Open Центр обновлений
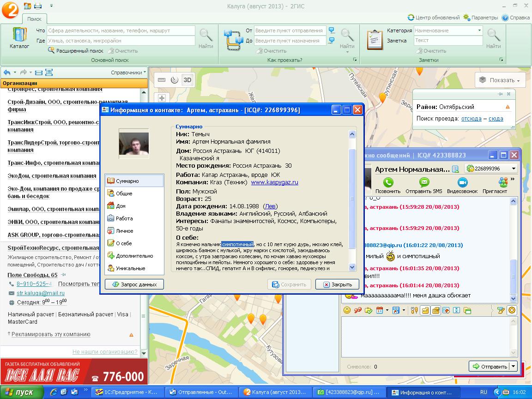 click(434, 18)
